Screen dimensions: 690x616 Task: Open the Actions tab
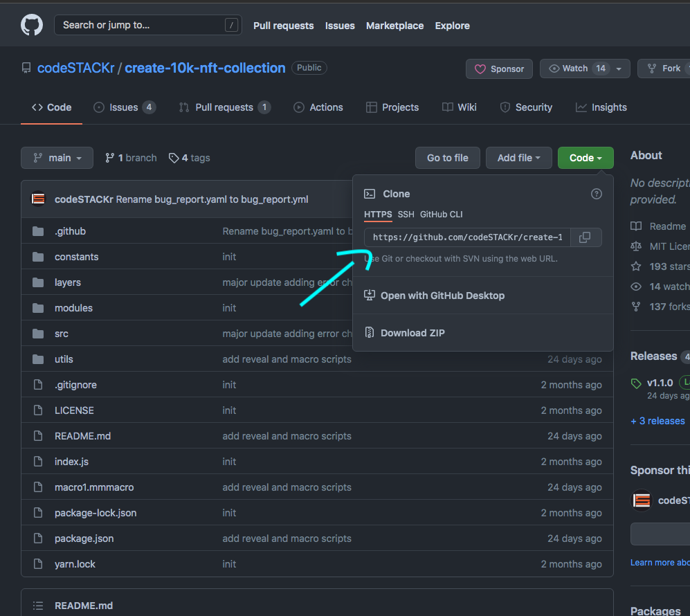click(318, 107)
